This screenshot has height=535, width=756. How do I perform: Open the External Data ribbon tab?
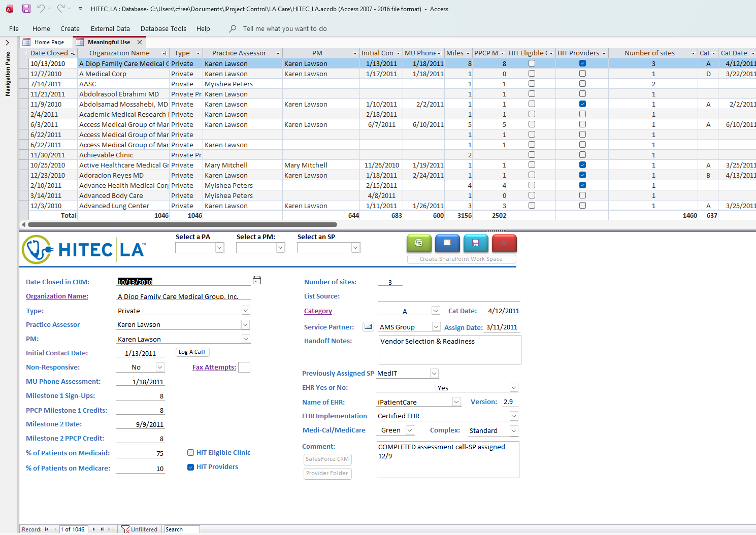110,29
